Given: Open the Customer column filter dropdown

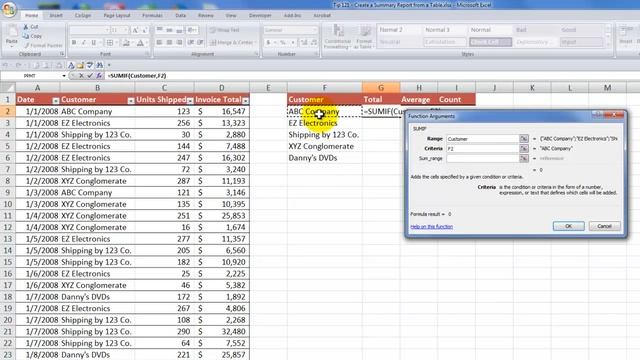Looking at the screenshot, I should click(x=131, y=100).
